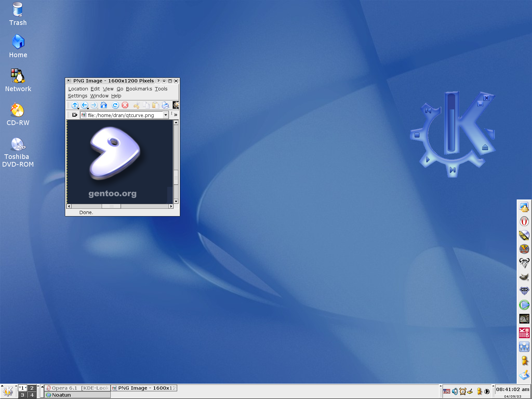Open the Location menu

(78, 89)
